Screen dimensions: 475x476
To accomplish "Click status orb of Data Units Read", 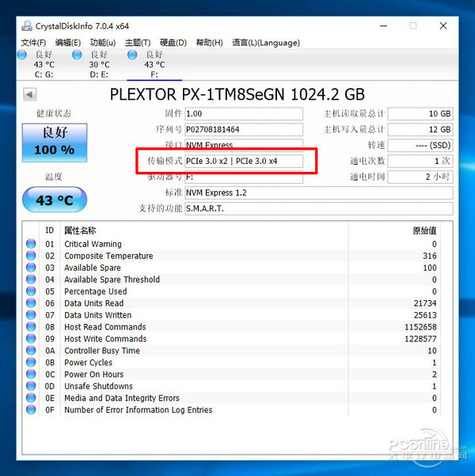I will tap(31, 303).
